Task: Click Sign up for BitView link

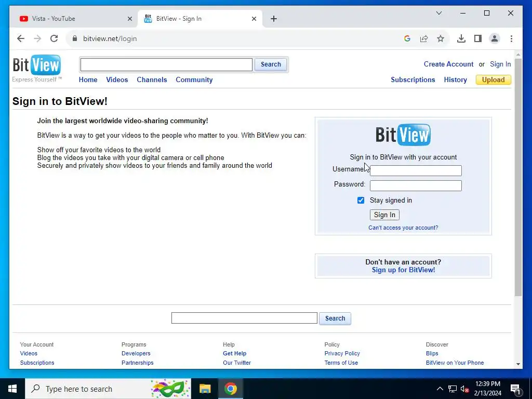Action: [403, 270]
